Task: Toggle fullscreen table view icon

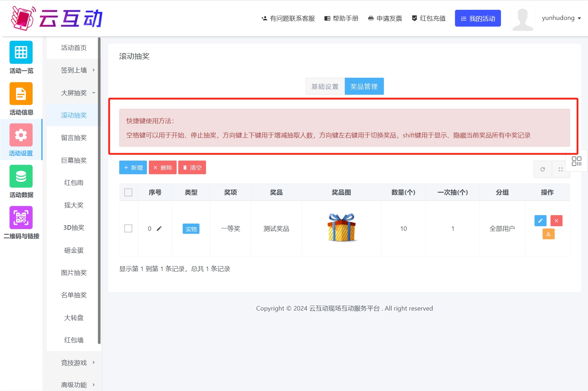Action: [x=560, y=169]
